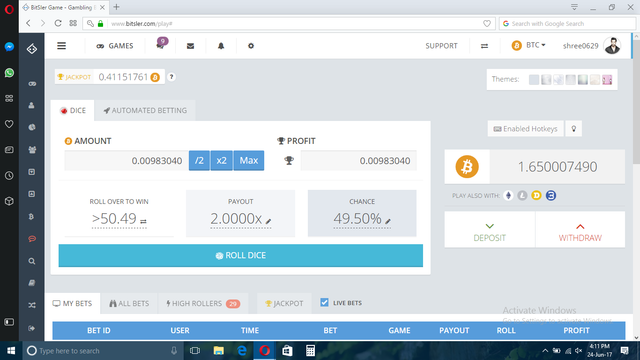640x360 pixels.
Task: Edit PAYOUT 2.0000x pencil icon
Action: pos(268,221)
